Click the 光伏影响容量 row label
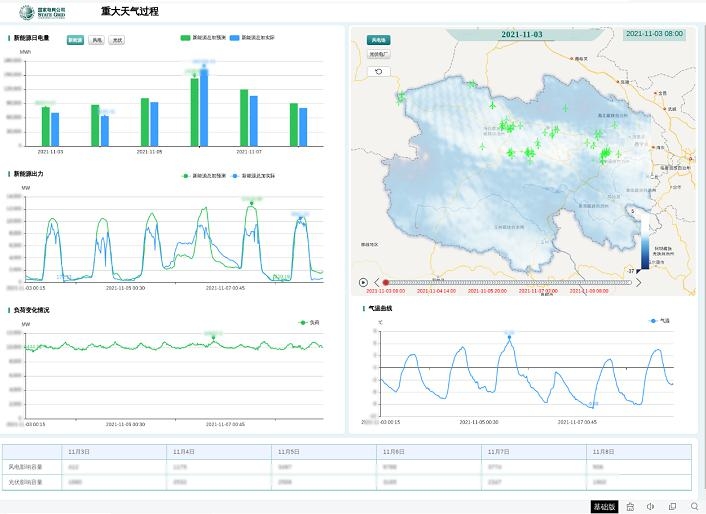The width and height of the screenshot is (706, 514). pos(25,482)
